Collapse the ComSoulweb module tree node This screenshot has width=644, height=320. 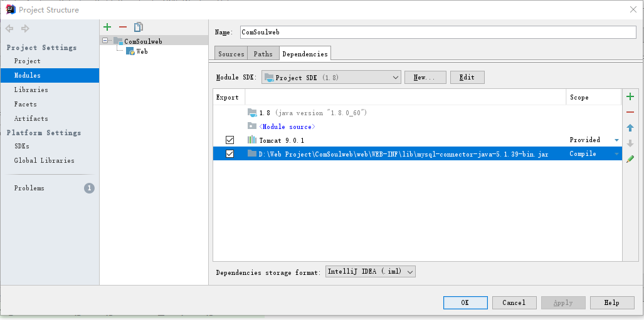pyautogui.click(x=105, y=41)
